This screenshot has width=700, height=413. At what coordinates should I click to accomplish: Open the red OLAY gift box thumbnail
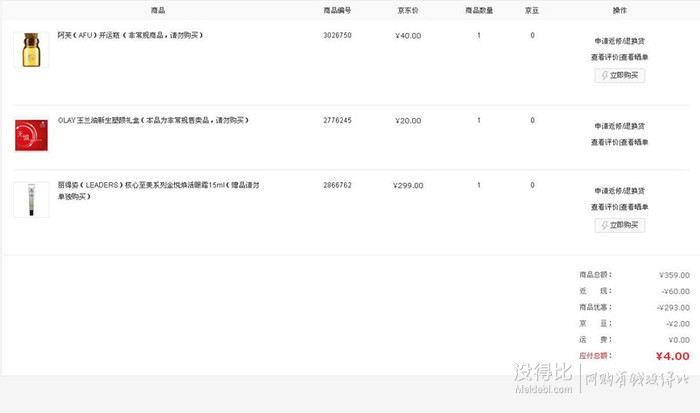pos(31,135)
